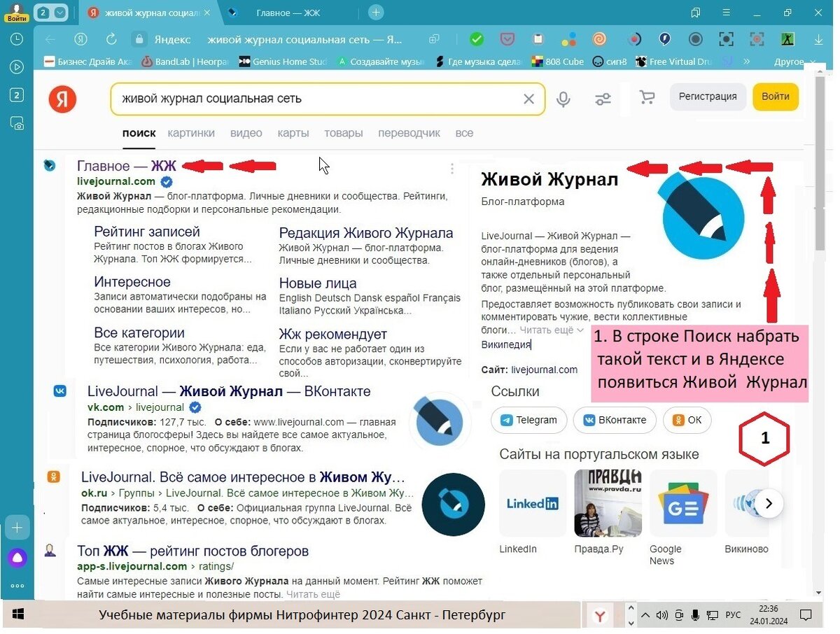Screen dimensions: 840x634
Task: Open volume control in system tray
Action: coord(661,616)
